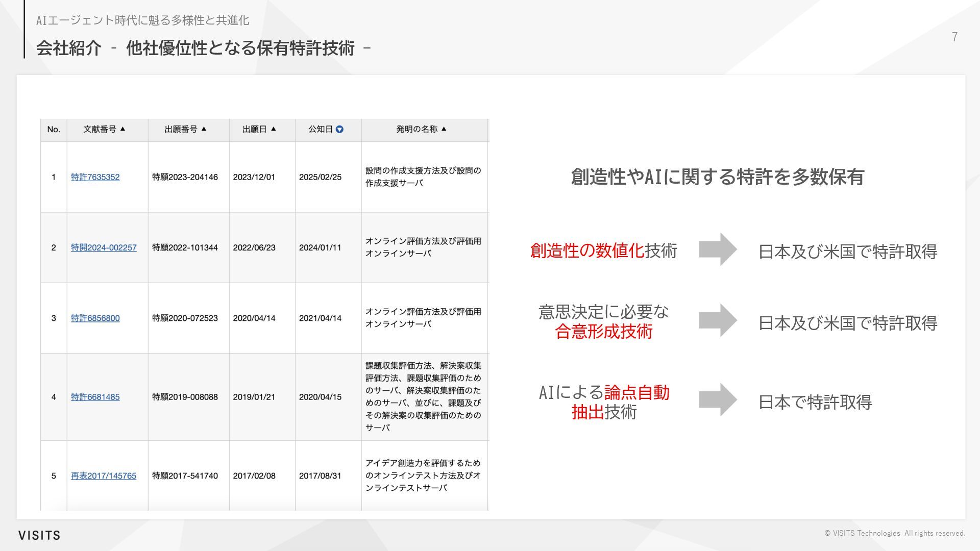Open patent link 特許6856800
The image size is (980, 551).
click(x=95, y=318)
